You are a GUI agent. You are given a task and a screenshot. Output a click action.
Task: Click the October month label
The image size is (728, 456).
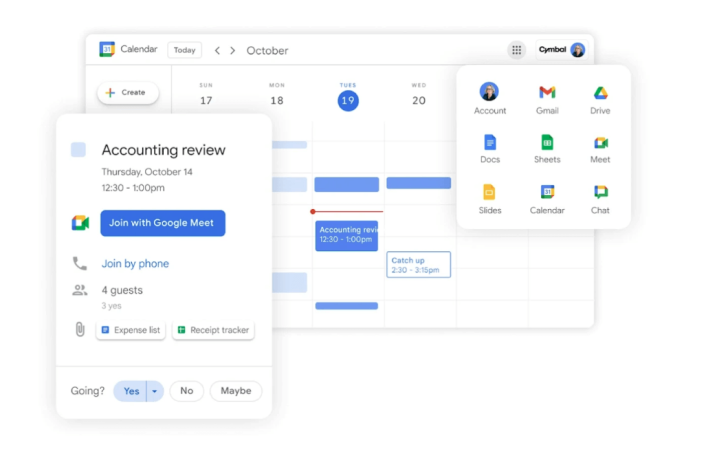click(267, 50)
